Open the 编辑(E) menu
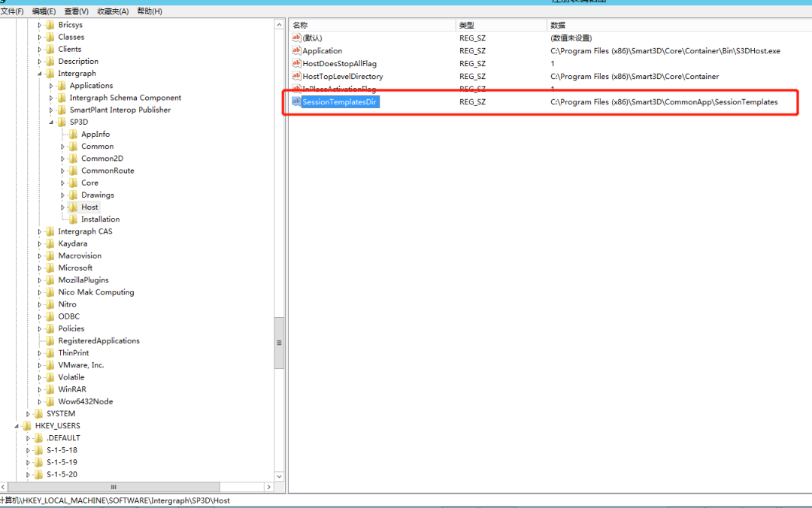Screen dimensions: 812x508 point(44,11)
